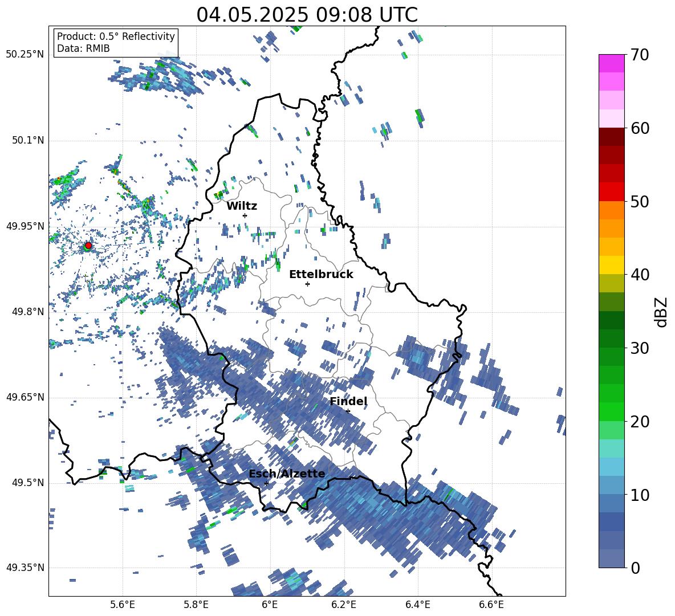This screenshot has width=675, height=616.
Task: Click the 49.65°N latitude label
Action: pyautogui.click(x=25, y=397)
